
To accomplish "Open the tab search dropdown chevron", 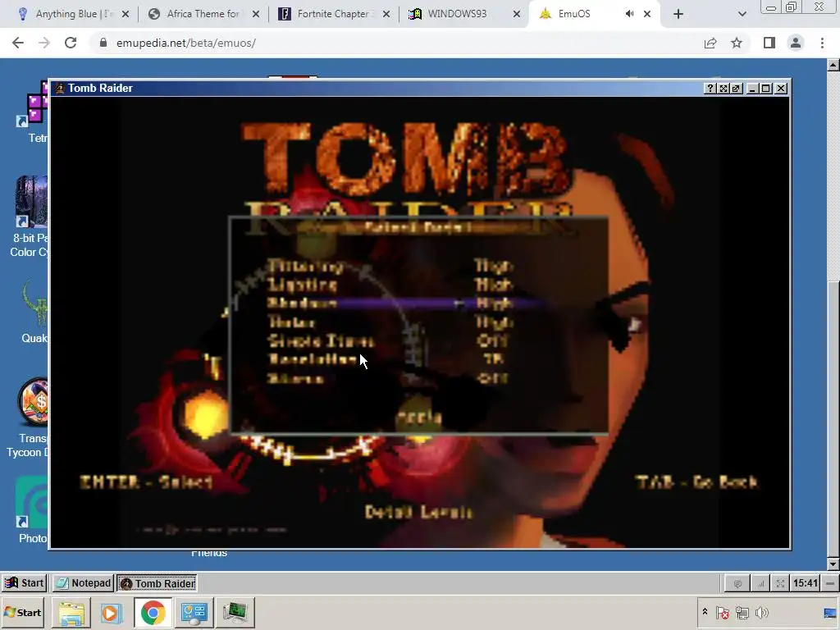I will (x=742, y=14).
